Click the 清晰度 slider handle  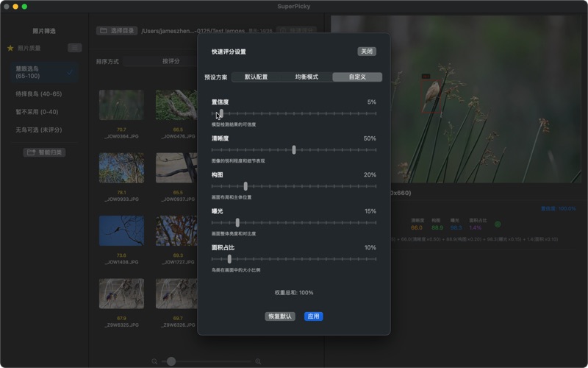(294, 149)
